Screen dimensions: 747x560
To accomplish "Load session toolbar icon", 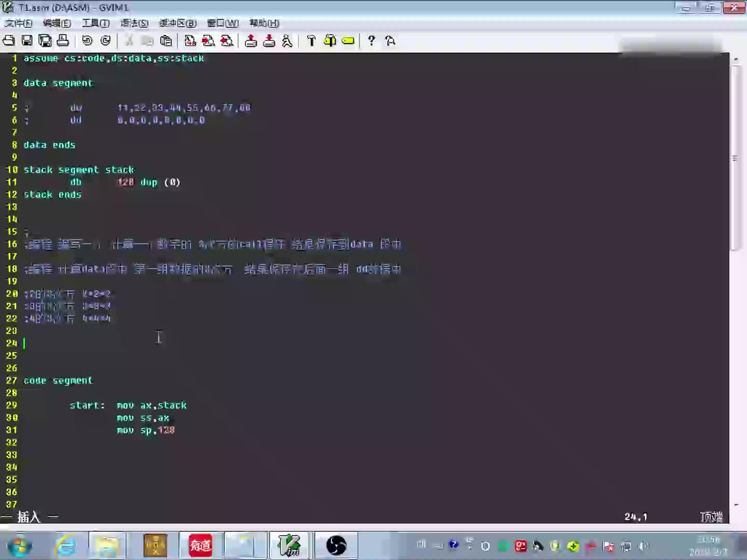I will [251, 40].
